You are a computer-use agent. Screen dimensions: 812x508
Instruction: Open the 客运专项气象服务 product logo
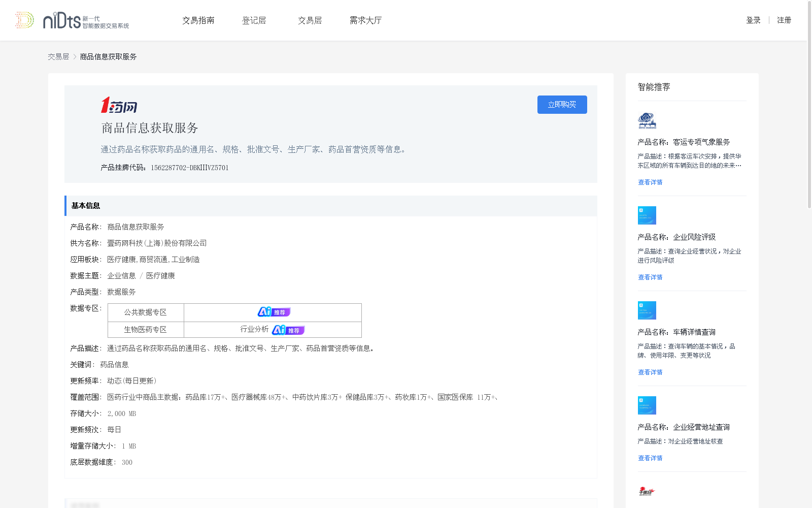click(647, 120)
